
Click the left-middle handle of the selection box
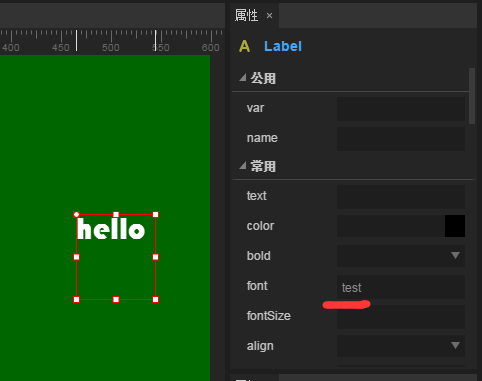(x=76, y=257)
